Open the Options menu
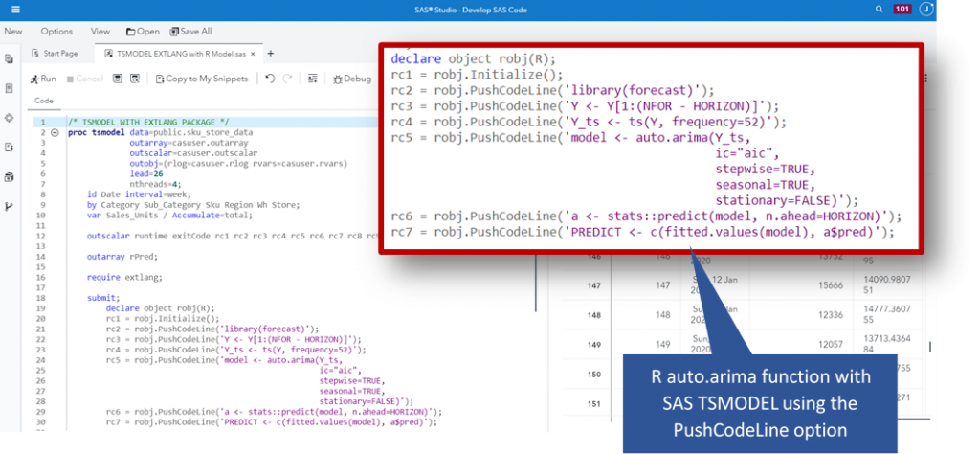 click(56, 32)
